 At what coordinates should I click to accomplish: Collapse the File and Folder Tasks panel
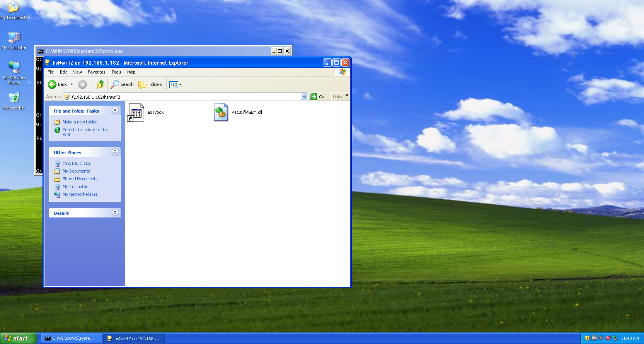tap(115, 110)
